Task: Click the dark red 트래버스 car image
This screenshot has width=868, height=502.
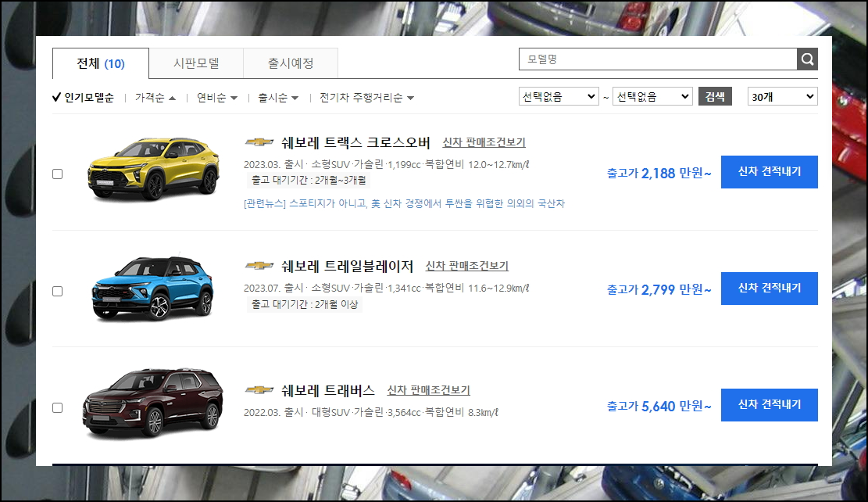Action: [153, 403]
